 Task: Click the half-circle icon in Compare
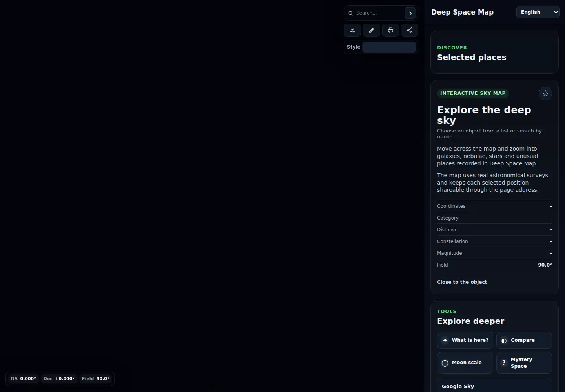pos(504,341)
